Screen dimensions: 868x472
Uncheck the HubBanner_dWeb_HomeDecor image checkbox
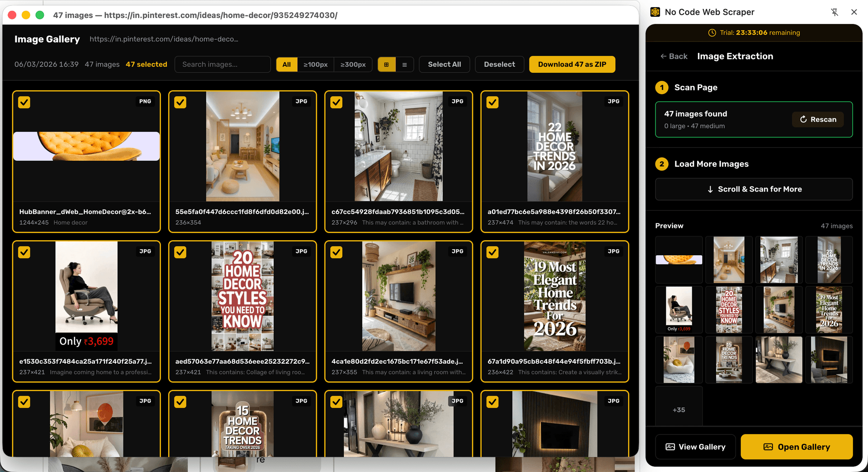click(24, 103)
